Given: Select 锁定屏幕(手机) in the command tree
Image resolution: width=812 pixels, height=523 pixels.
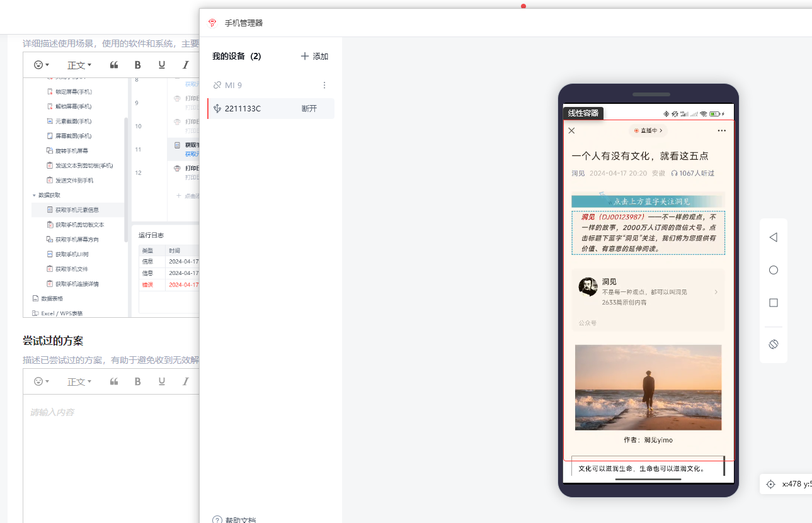Looking at the screenshot, I should click(69, 92).
